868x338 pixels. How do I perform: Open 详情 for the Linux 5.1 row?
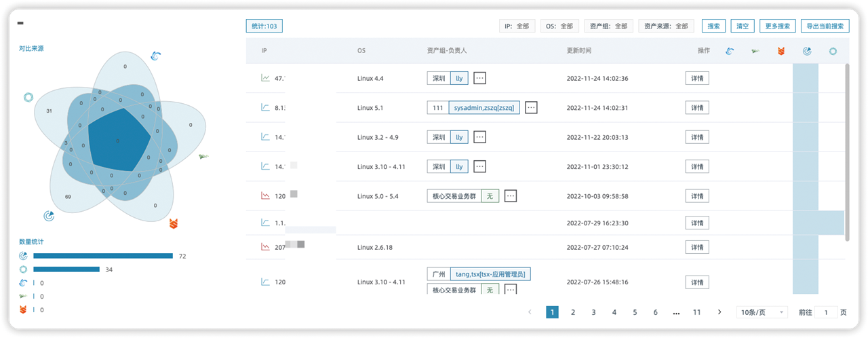(x=697, y=107)
